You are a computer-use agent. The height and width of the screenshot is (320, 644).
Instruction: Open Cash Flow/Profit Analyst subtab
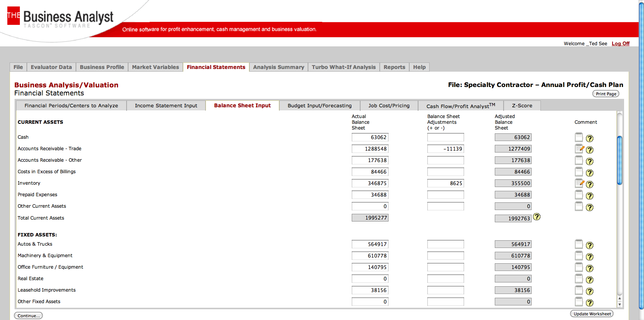point(461,106)
